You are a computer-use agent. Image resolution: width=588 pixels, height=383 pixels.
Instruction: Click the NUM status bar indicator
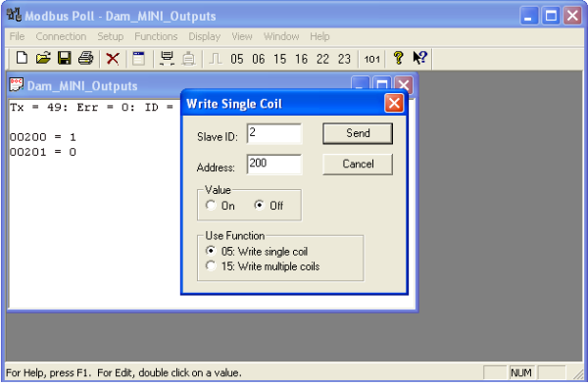[x=521, y=373]
